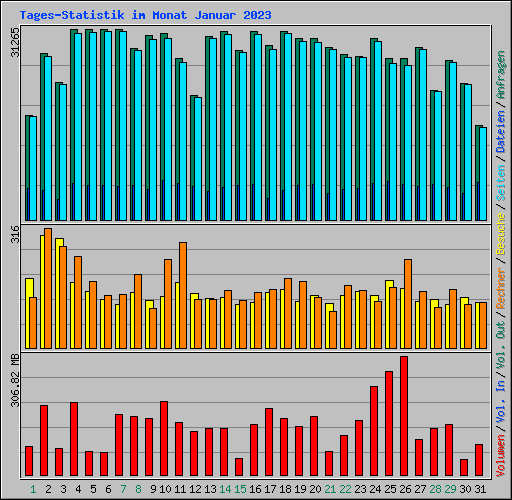The image size is (512, 500).
Task: Click the red Volumen bar for day 15
Action: (x=239, y=467)
